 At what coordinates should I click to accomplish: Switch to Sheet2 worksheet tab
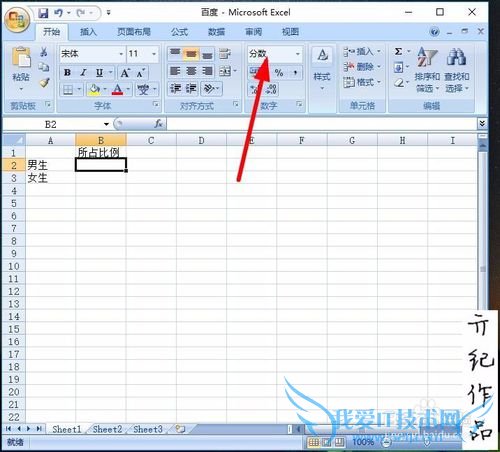[107, 429]
